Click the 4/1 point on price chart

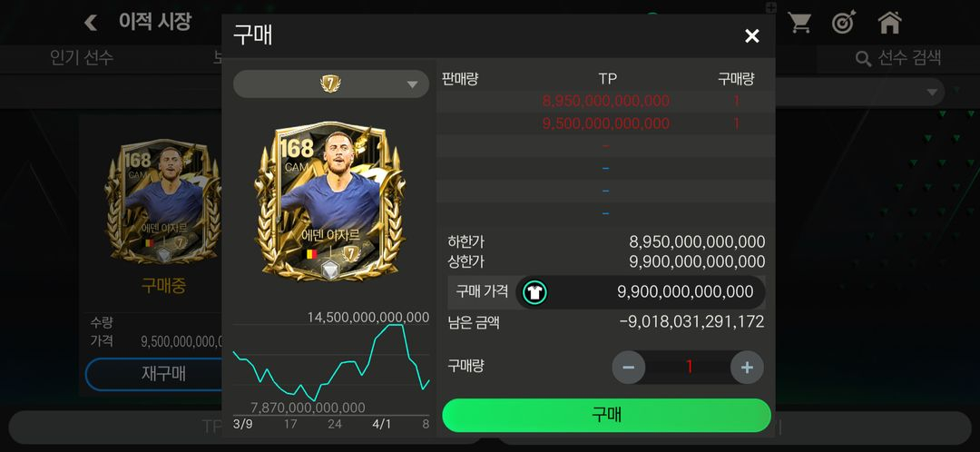[x=380, y=424]
